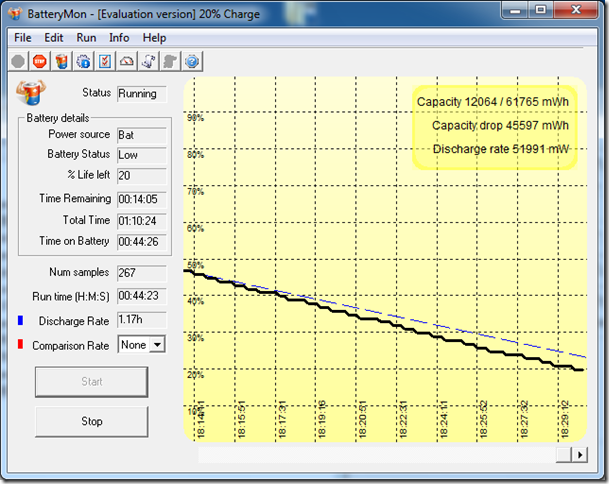The width and height of the screenshot is (609, 484).
Task: Open the Edit menu
Action: coord(54,38)
